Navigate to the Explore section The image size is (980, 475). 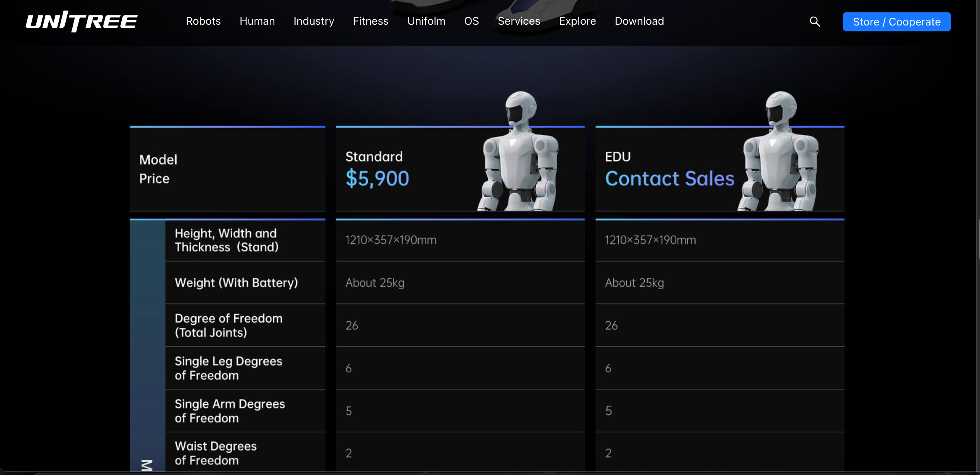point(577,21)
